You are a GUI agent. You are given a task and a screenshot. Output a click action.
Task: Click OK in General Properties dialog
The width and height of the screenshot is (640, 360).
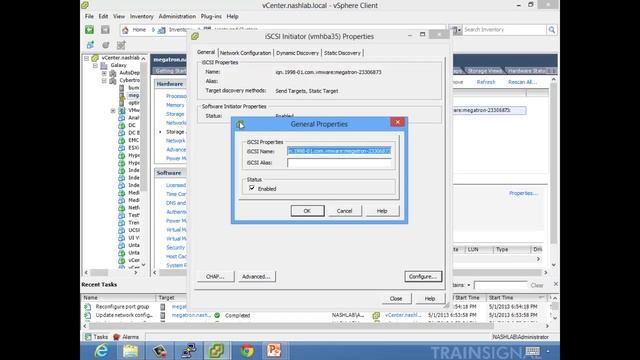pos(307,211)
